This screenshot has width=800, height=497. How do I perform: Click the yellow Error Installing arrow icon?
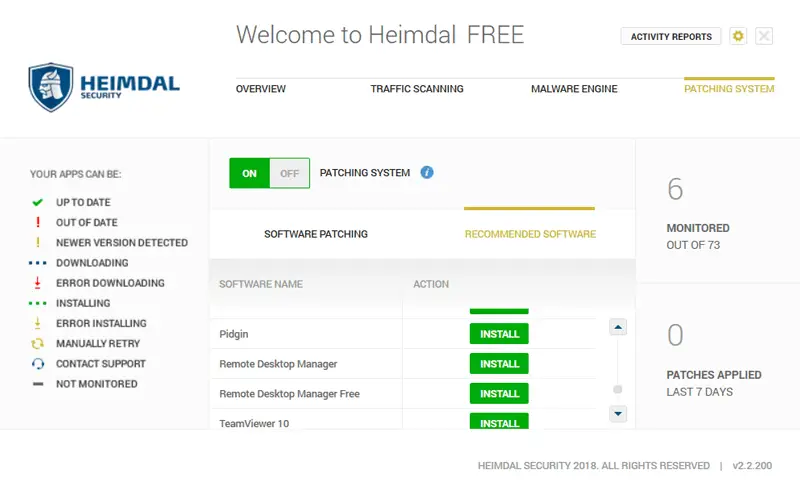click(x=37, y=323)
